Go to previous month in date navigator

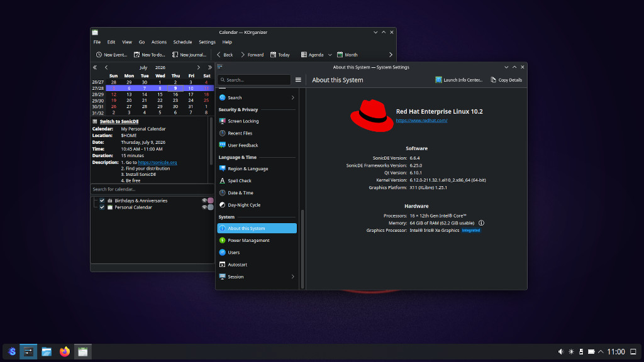coord(106,67)
